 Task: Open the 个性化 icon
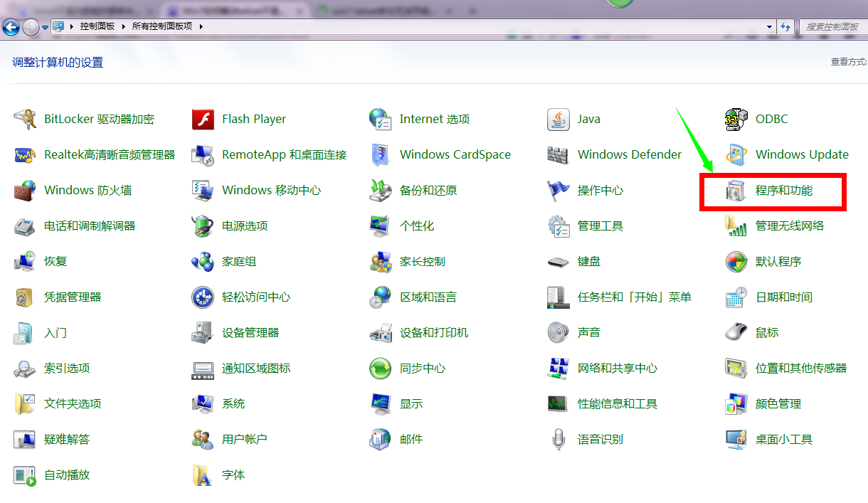(x=381, y=226)
